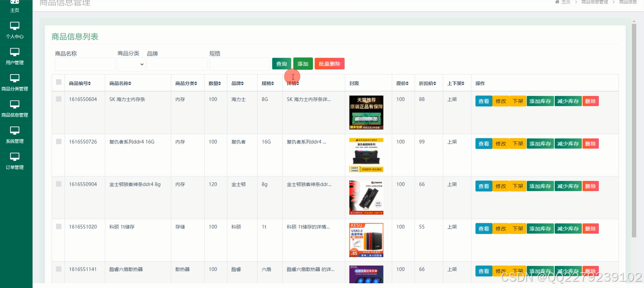Screen dimensions: 644x288
Task: Check the row 1616551141 checkbox
Action: pyautogui.click(x=59, y=269)
